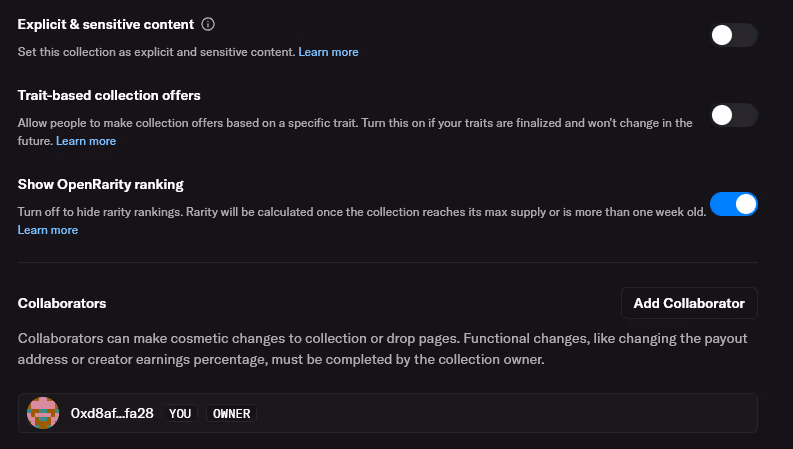
Task: Open Learn more link about OpenRarity rankings
Action: (48, 230)
